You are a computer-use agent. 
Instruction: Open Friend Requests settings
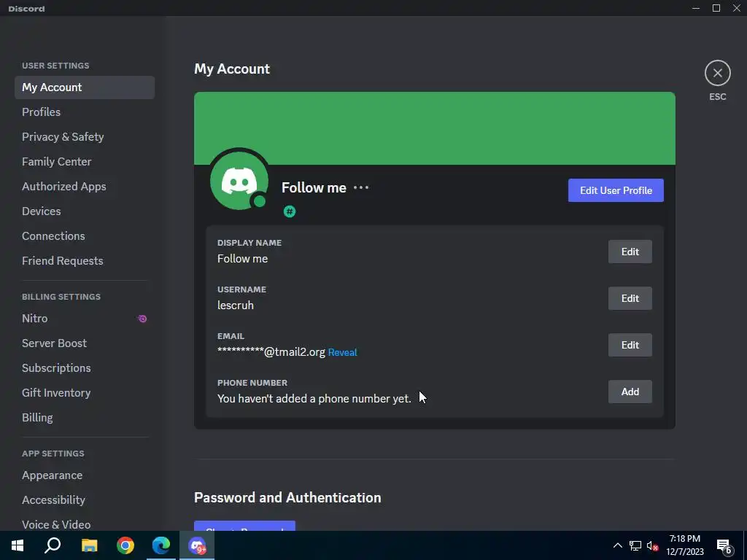click(85, 260)
